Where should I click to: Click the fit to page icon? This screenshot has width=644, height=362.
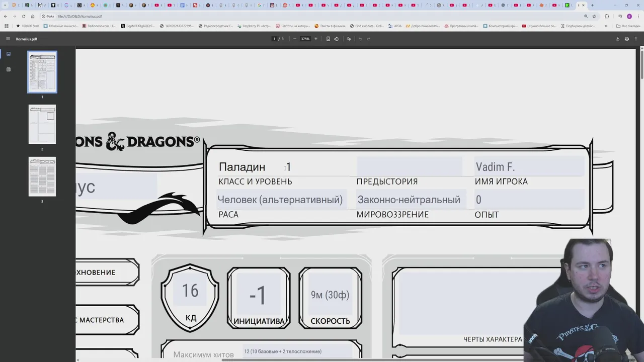328,39
